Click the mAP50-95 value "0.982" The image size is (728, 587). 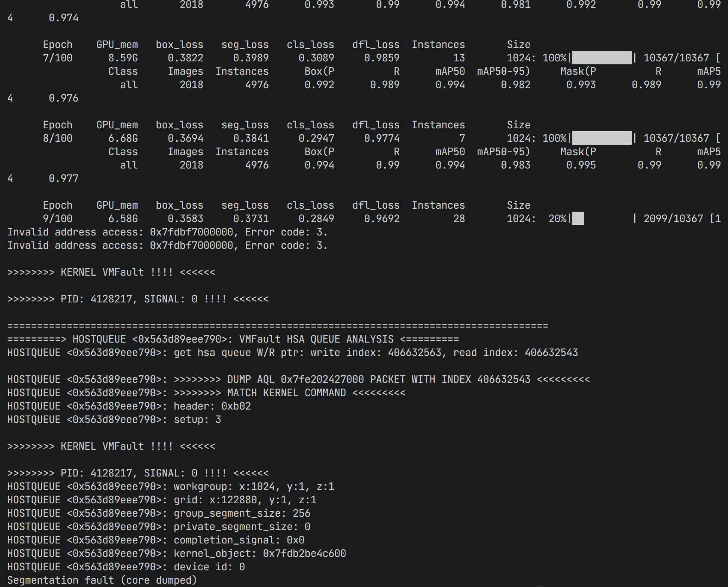[x=516, y=84]
